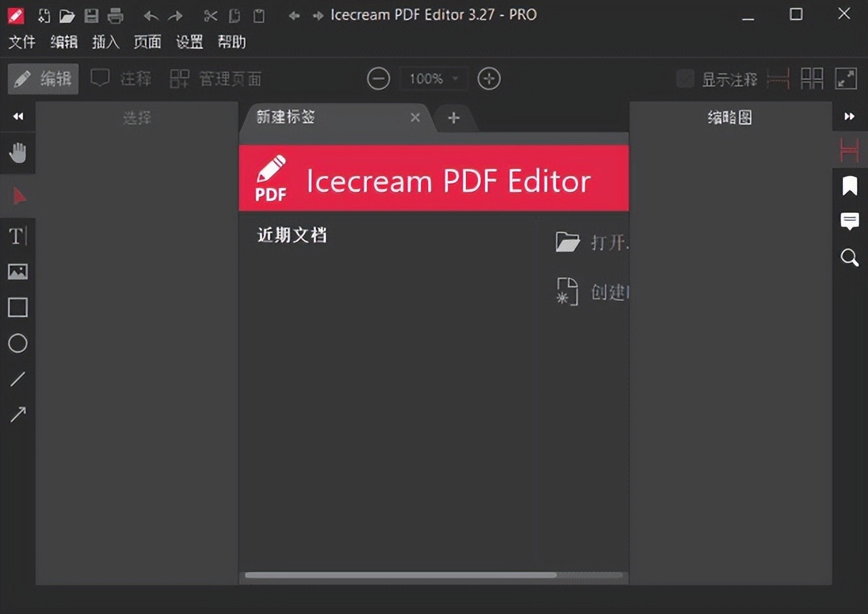Switch to 管理页面 mode
868x614 pixels.
[x=215, y=79]
